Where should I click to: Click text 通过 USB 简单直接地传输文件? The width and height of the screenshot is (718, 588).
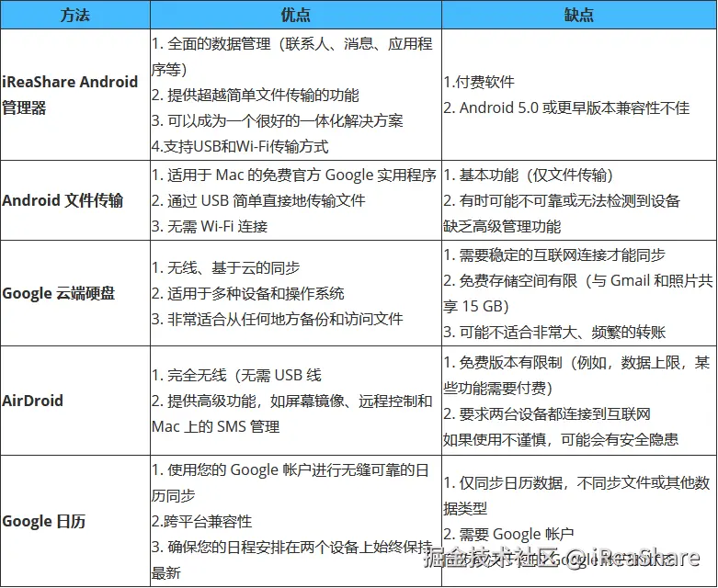(x=266, y=200)
